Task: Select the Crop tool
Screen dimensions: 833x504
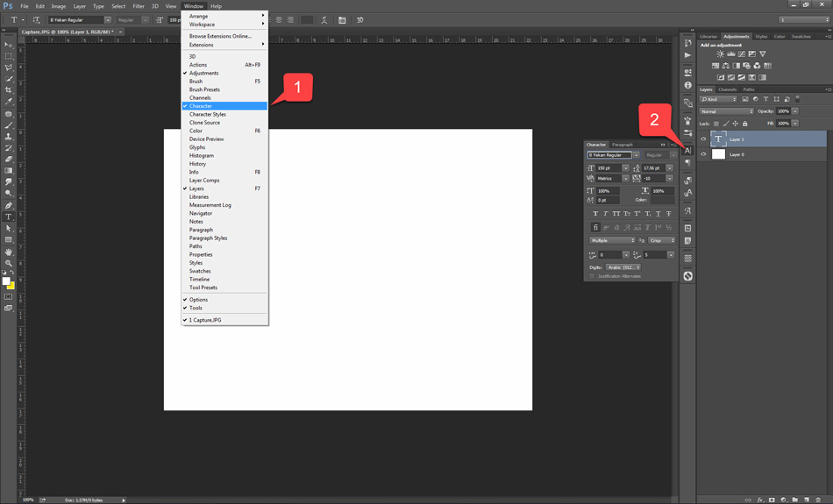Action: click(9, 90)
